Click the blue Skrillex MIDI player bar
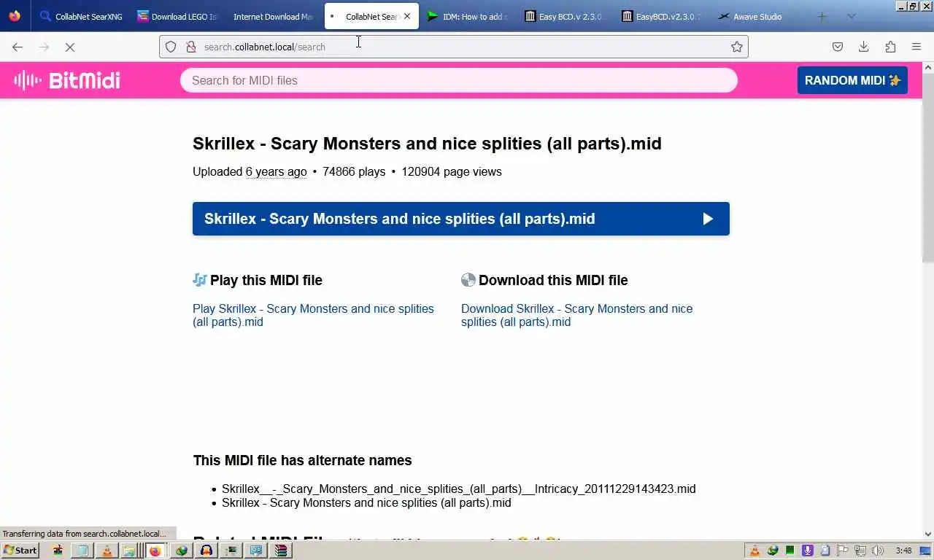Image resolution: width=934 pixels, height=560 pixels. 461,219
